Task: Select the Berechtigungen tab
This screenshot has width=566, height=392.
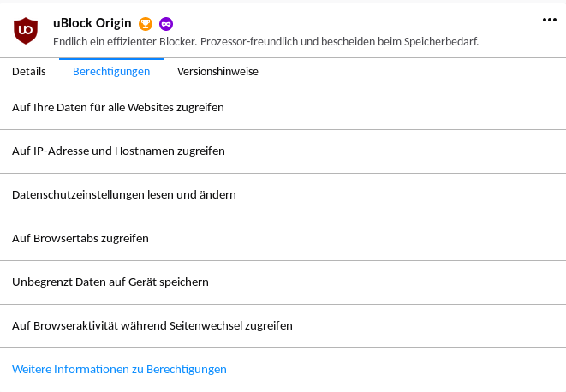Action: [111, 72]
